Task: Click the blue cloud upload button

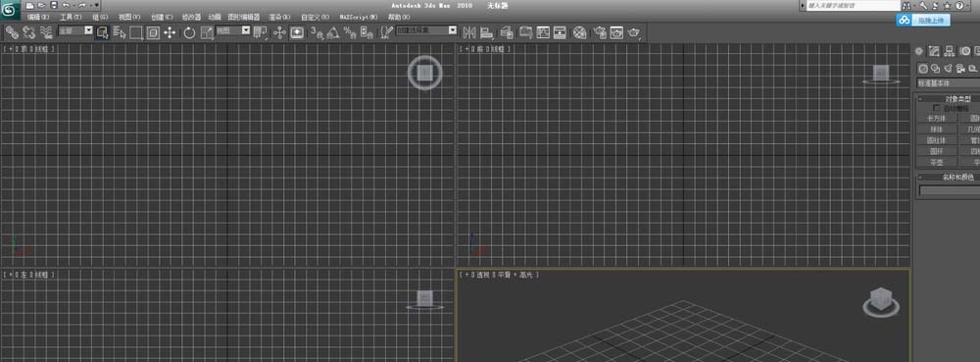Action: (923, 21)
